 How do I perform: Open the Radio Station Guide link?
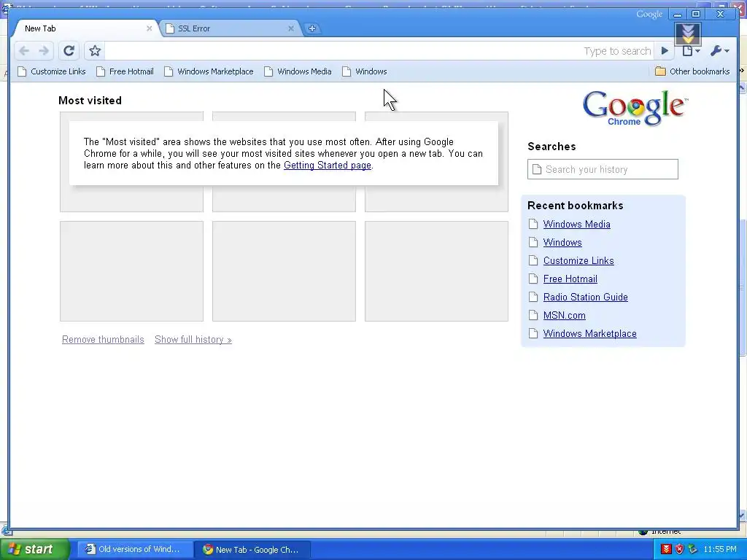point(586,297)
